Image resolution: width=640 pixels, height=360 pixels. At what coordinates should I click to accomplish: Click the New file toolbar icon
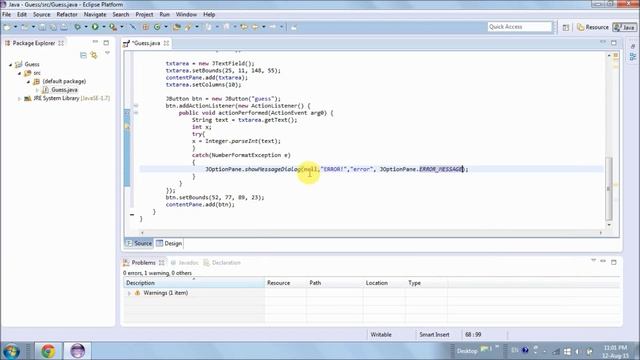coord(7,27)
